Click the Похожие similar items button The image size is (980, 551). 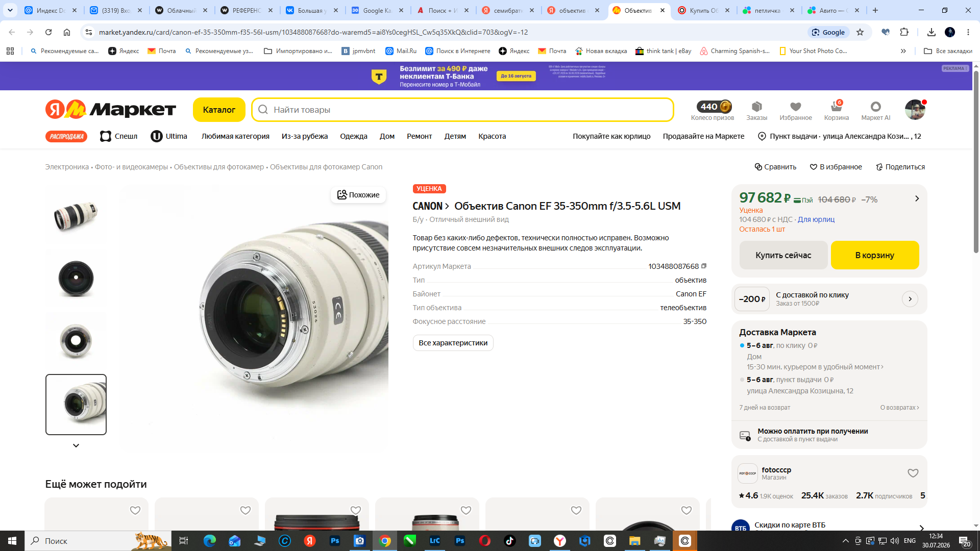(x=358, y=195)
